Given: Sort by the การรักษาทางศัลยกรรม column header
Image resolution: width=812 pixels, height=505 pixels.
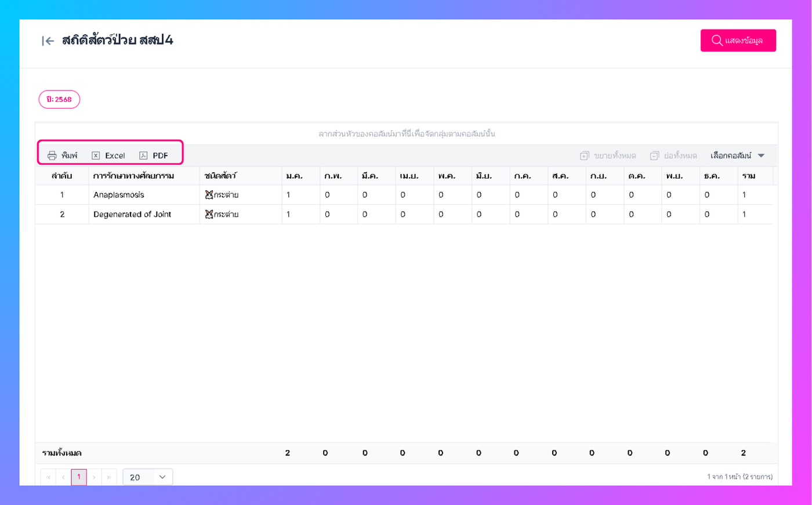Looking at the screenshot, I should coord(133,176).
